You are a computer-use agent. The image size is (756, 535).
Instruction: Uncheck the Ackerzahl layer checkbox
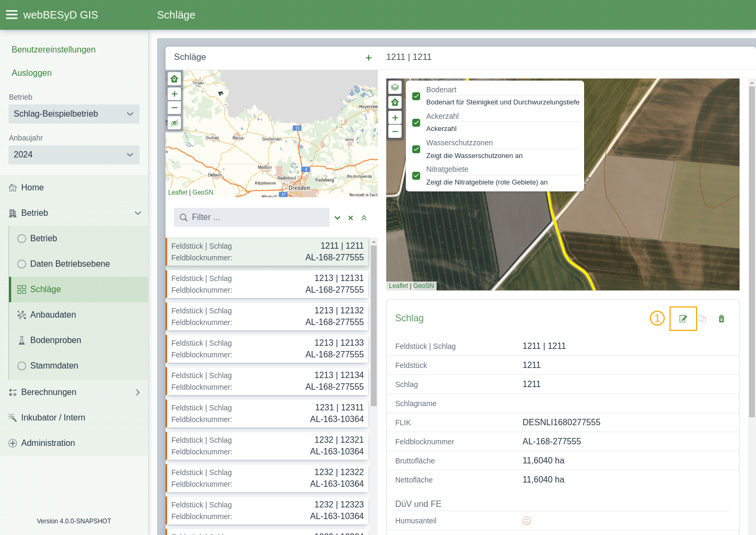416,122
